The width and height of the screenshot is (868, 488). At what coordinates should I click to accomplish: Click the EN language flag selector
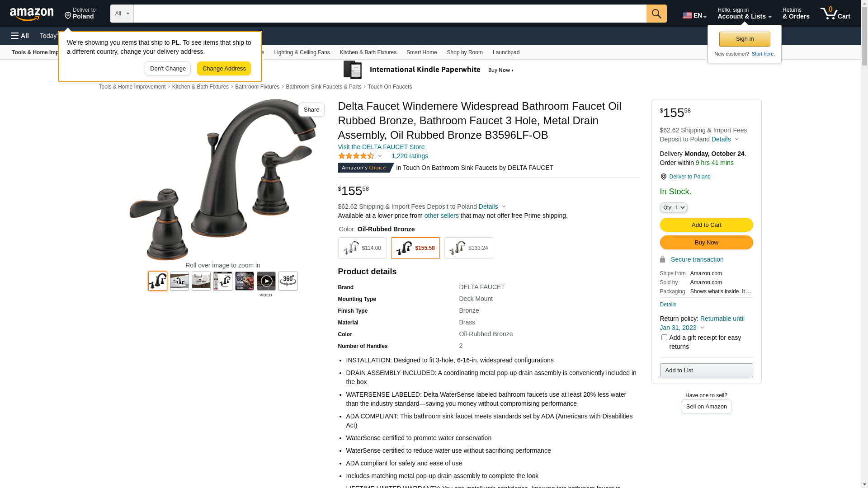coord(694,15)
